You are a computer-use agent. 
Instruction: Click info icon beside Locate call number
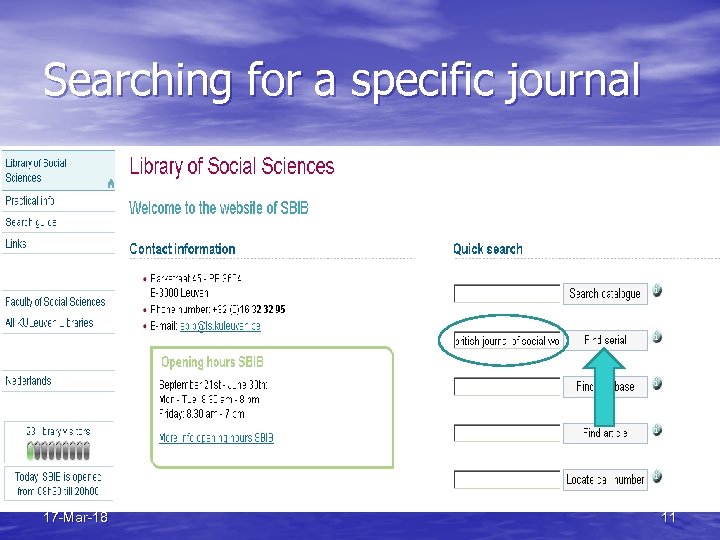pos(657,476)
